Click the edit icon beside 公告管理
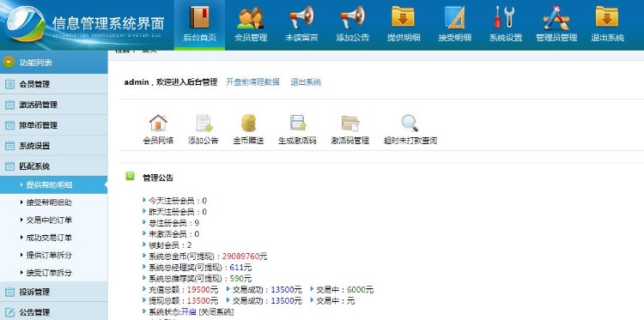 [9, 312]
